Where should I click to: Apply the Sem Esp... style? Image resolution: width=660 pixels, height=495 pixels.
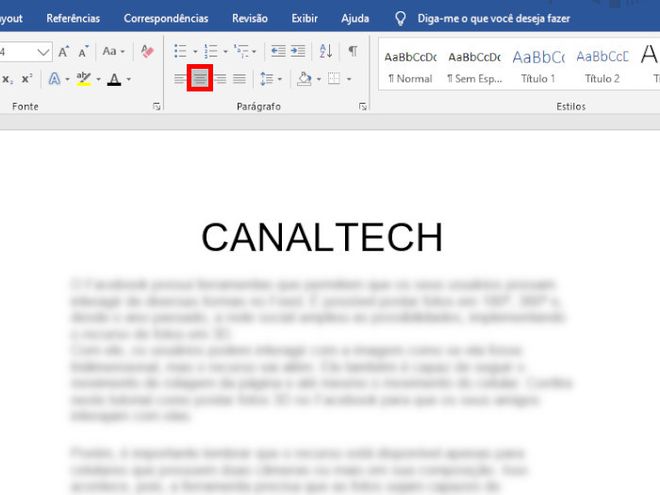point(474,65)
